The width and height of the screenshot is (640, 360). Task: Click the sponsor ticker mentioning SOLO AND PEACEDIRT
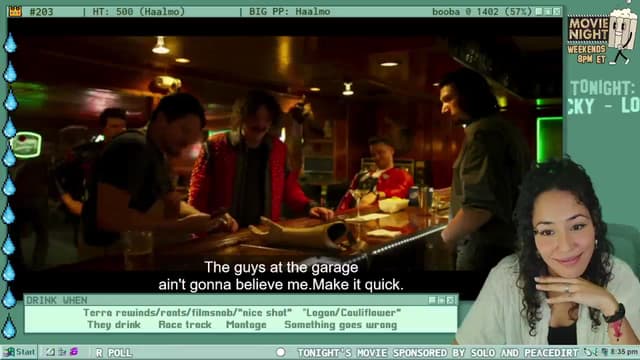pos(438,353)
